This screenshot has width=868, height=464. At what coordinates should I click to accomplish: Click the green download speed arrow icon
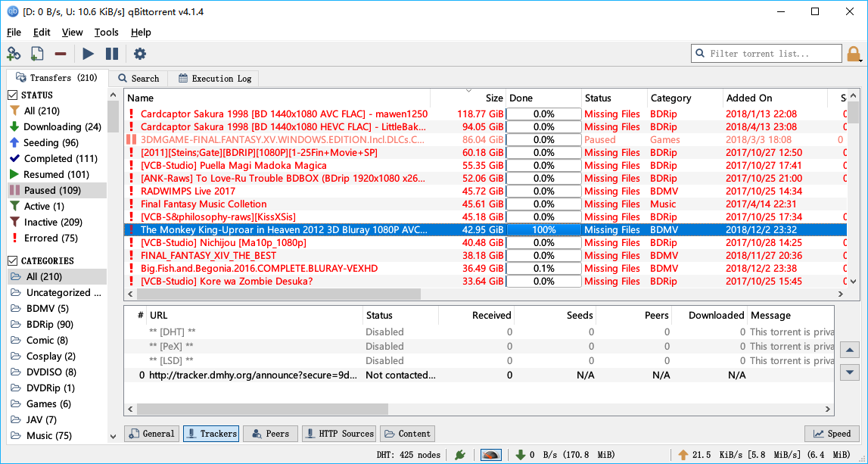pos(521,455)
